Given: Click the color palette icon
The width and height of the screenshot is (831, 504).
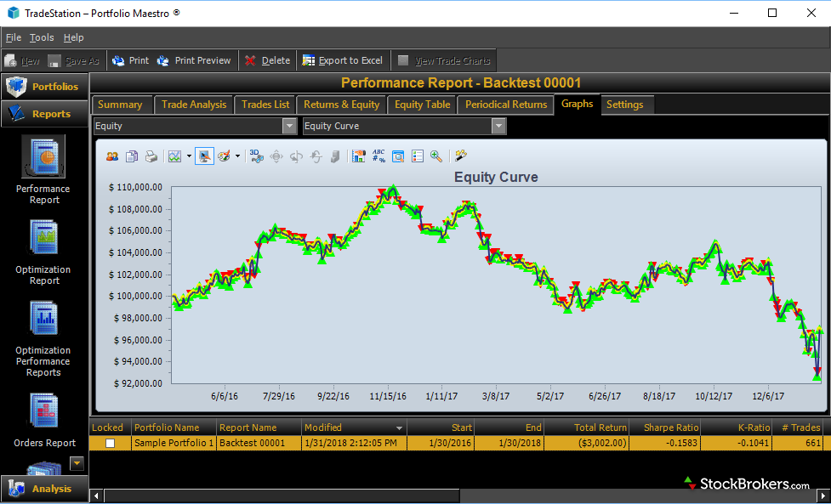Looking at the screenshot, I should [225, 156].
